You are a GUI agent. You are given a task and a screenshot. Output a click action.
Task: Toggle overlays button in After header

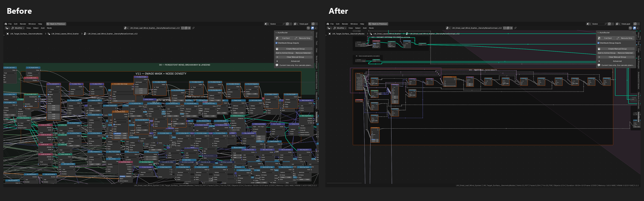pyautogui.click(x=634, y=28)
